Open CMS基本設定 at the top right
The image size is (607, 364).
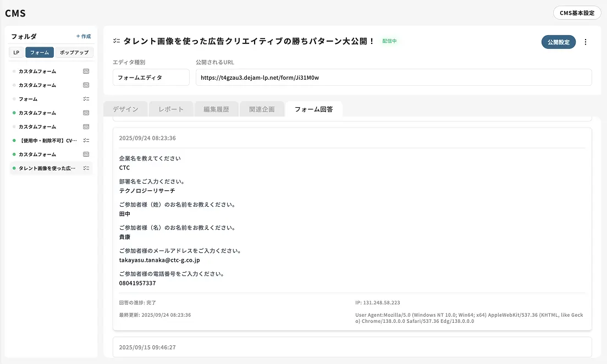[577, 12]
